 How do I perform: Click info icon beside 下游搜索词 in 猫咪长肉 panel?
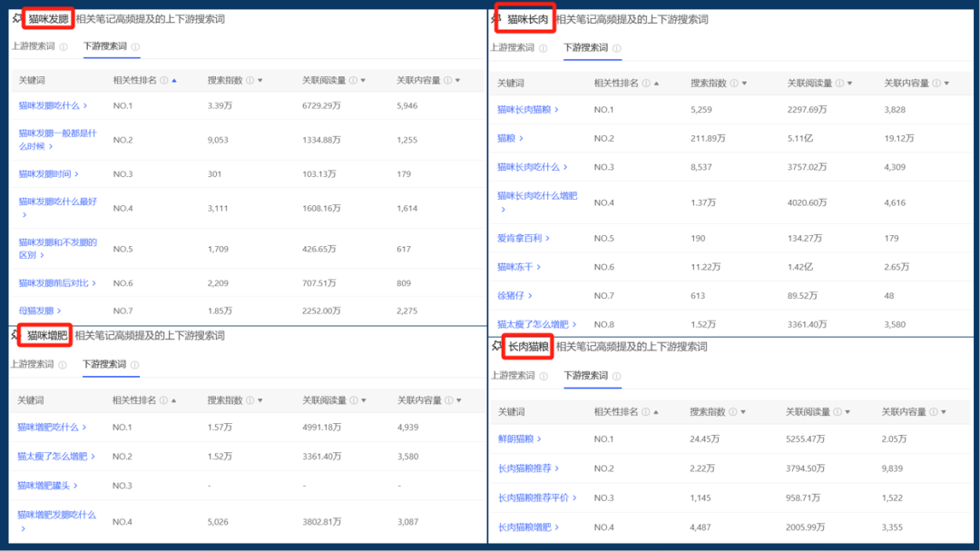click(x=617, y=48)
